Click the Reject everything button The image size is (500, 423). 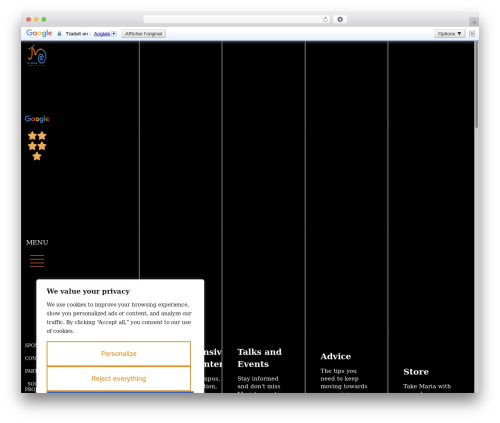coord(119,379)
